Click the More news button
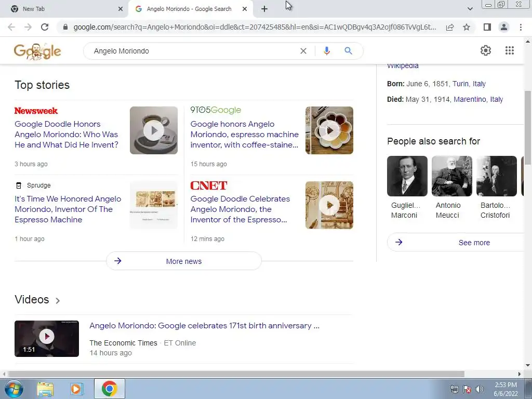This screenshot has width=532, height=399. point(184,261)
